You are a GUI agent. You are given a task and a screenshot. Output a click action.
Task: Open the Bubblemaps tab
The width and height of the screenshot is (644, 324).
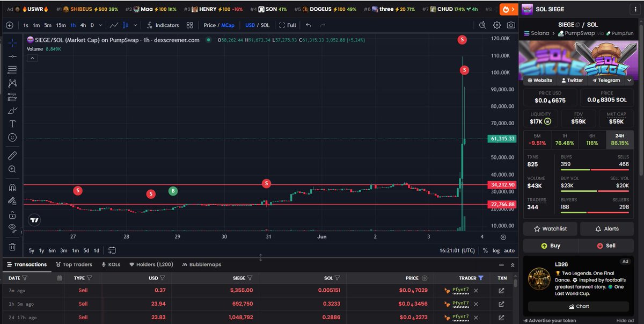click(202, 264)
